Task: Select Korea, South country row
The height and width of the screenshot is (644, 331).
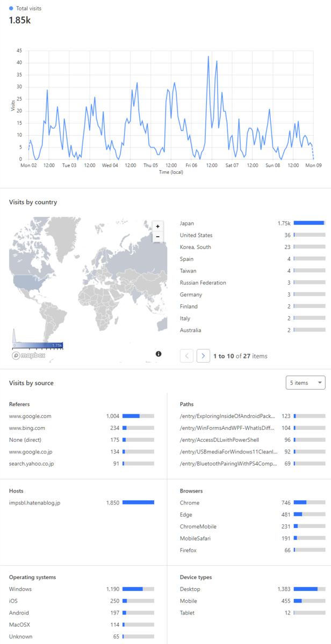Action: tap(253, 247)
